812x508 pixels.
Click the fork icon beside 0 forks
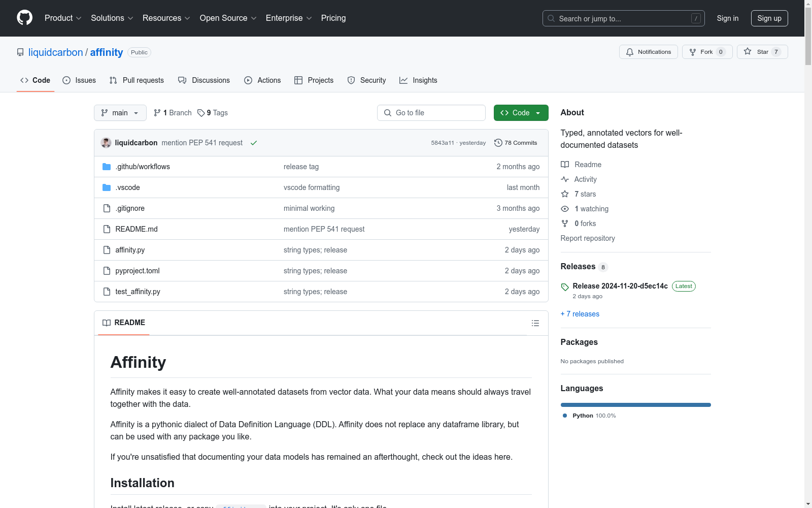coord(565,224)
